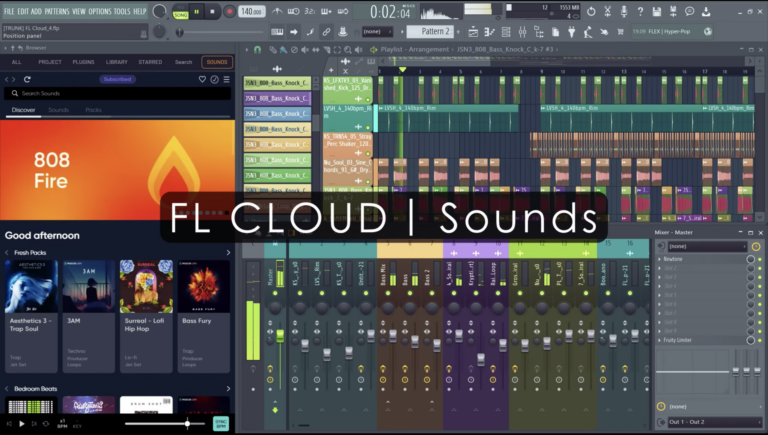
Task: Click the preview volume slider handle
Action: (187, 423)
